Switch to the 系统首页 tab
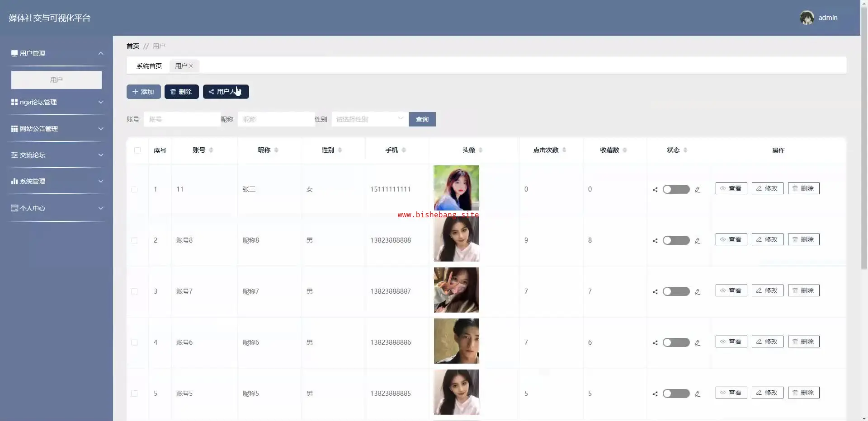This screenshot has width=868, height=421. point(149,66)
